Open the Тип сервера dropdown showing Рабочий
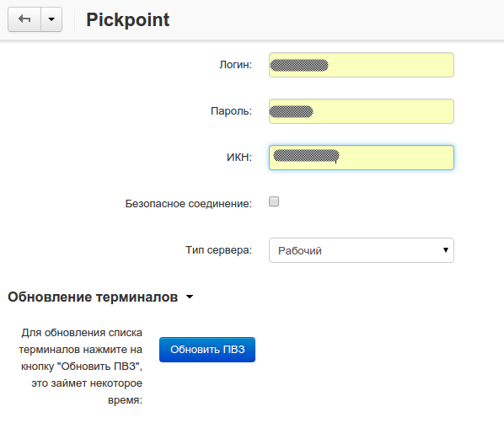 click(362, 250)
